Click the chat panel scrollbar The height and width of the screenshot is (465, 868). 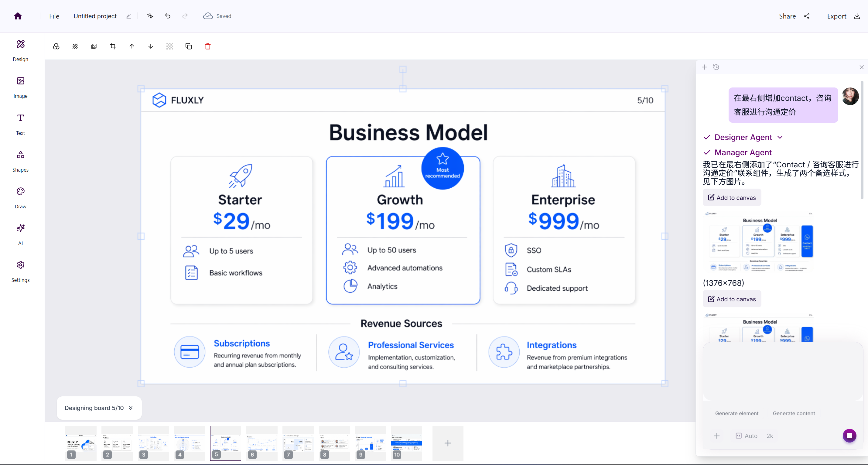point(862,140)
